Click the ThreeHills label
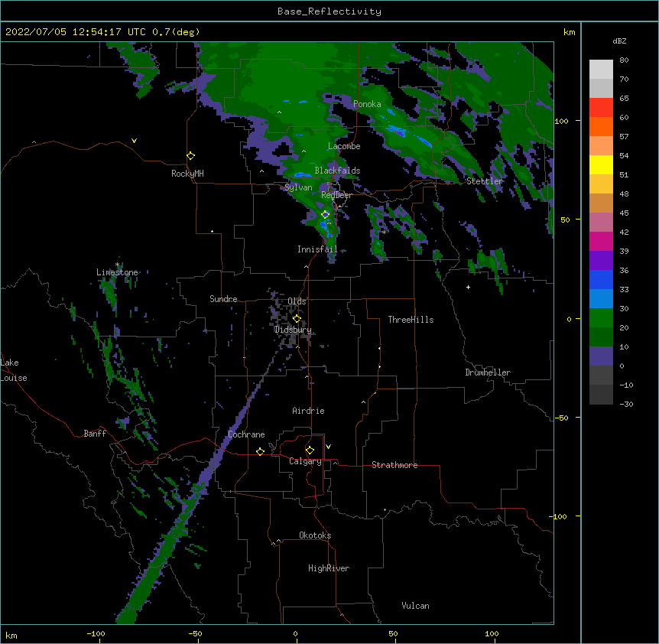This screenshot has height=644, width=659. (411, 320)
